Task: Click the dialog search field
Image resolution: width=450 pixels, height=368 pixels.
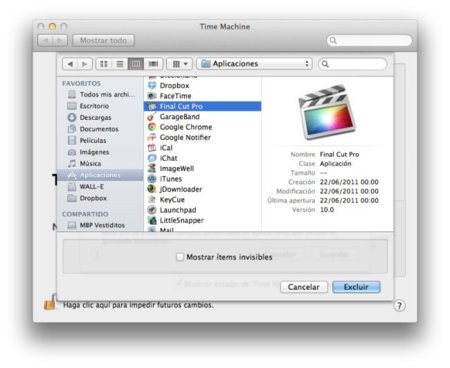Action: [x=353, y=64]
